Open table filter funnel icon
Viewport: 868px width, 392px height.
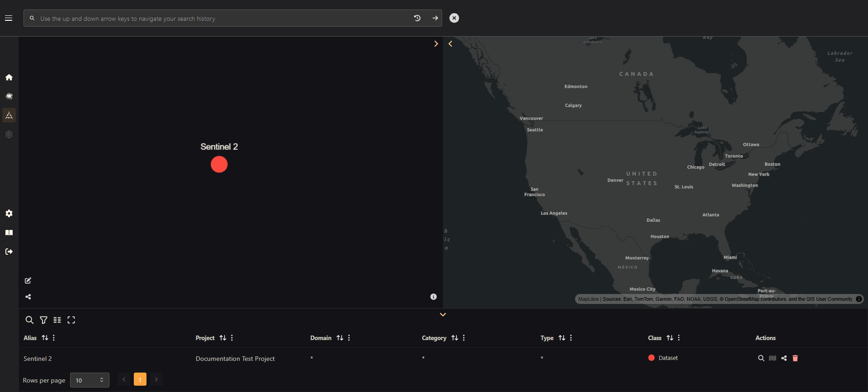click(x=43, y=320)
